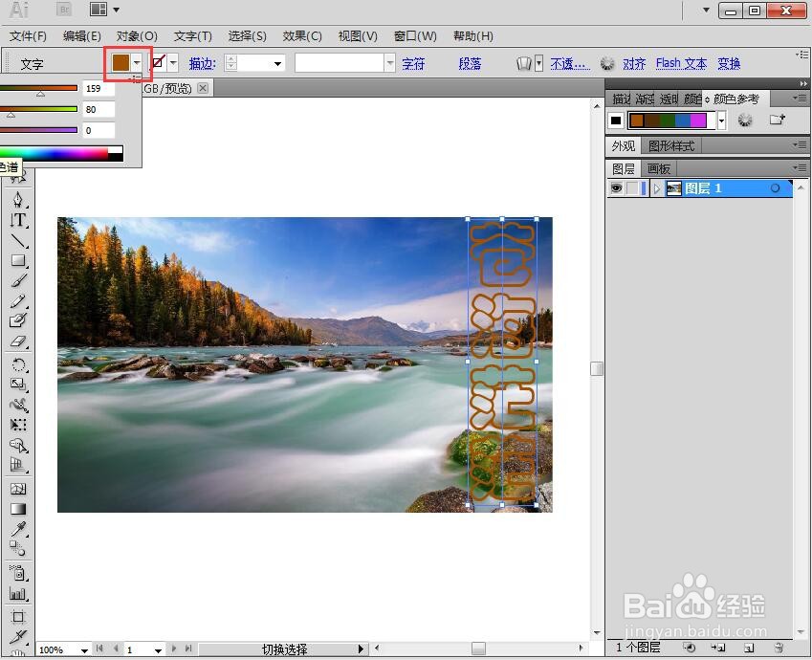Screen dimensions: 812x660
Task: Select the Perspective Grid tool
Action: (x=18, y=465)
